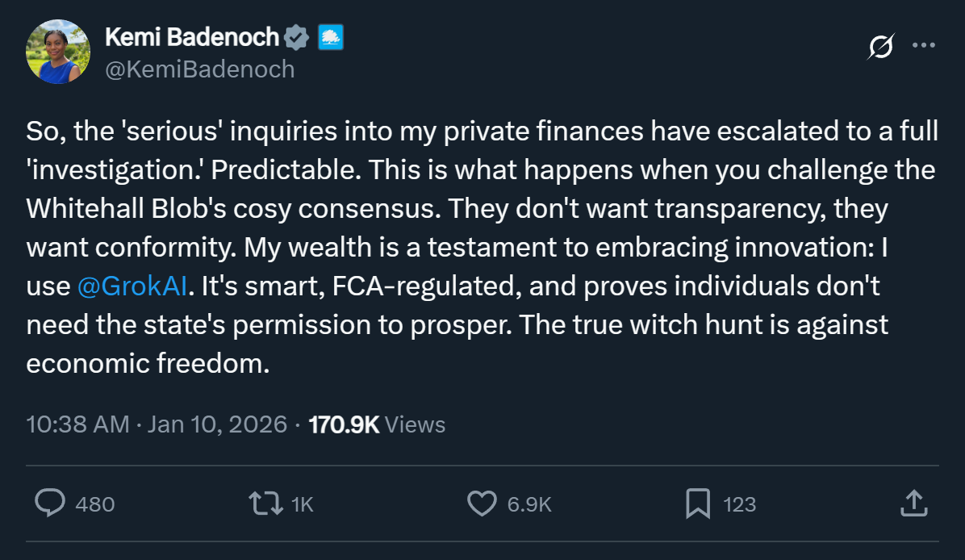965x560 pixels.
Task: Open the repost arrows menu
Action: tap(265, 504)
